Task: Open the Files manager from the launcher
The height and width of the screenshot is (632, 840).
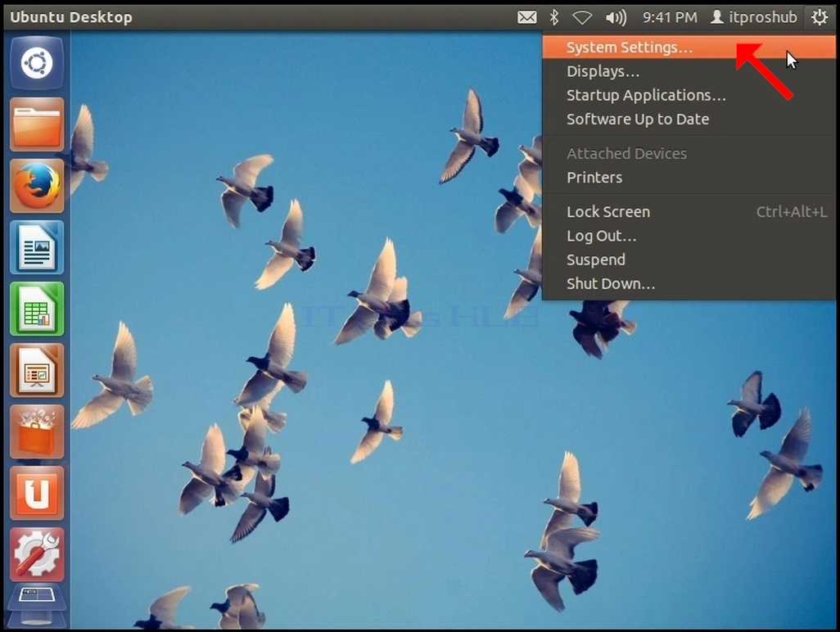Action: point(37,124)
